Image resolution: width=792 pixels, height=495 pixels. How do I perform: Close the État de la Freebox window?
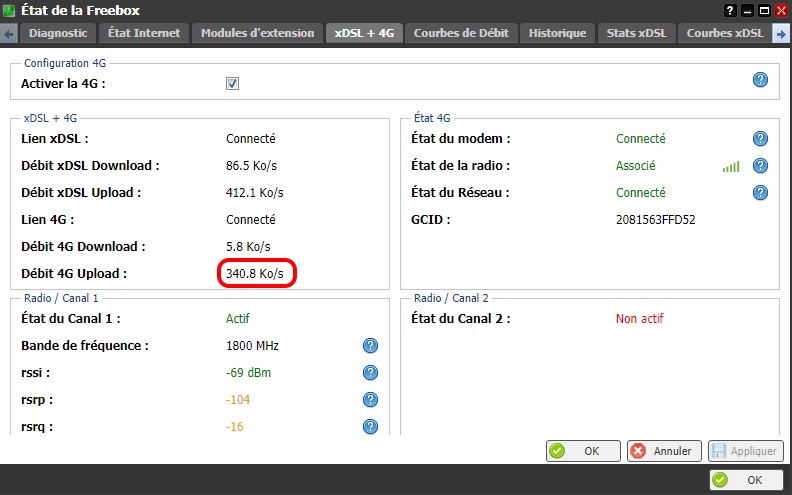(x=781, y=10)
